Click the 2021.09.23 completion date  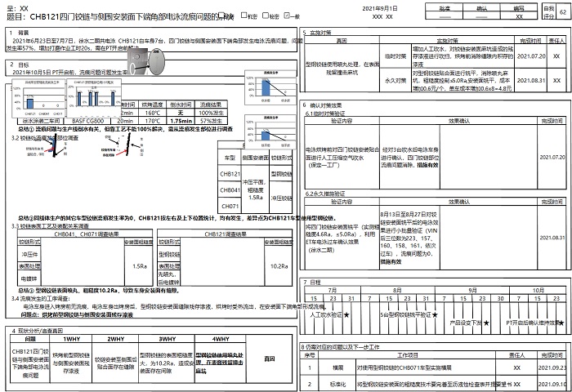(552, 368)
